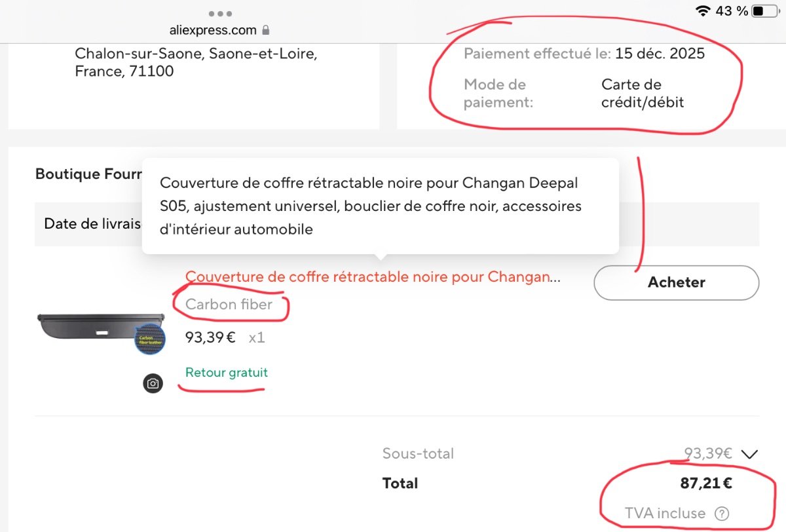Image resolution: width=786 pixels, height=532 pixels.
Task: Tap the battery indicator icon
Action: tap(766, 10)
